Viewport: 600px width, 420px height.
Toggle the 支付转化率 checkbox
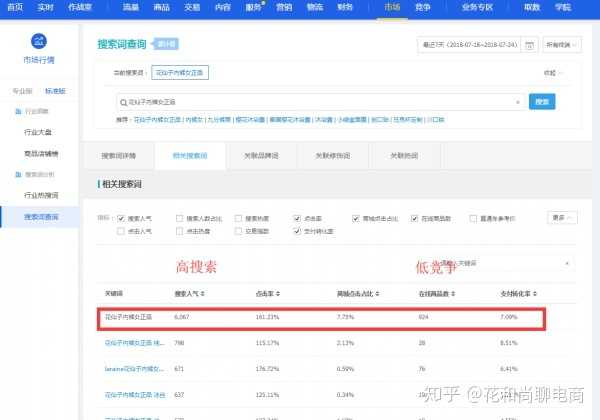point(297,231)
